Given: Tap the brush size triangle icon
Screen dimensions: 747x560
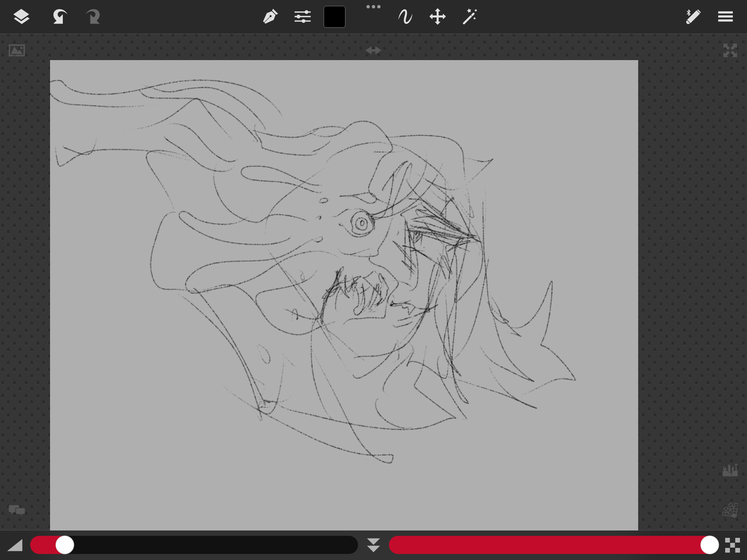Looking at the screenshot, I should click(x=15, y=545).
